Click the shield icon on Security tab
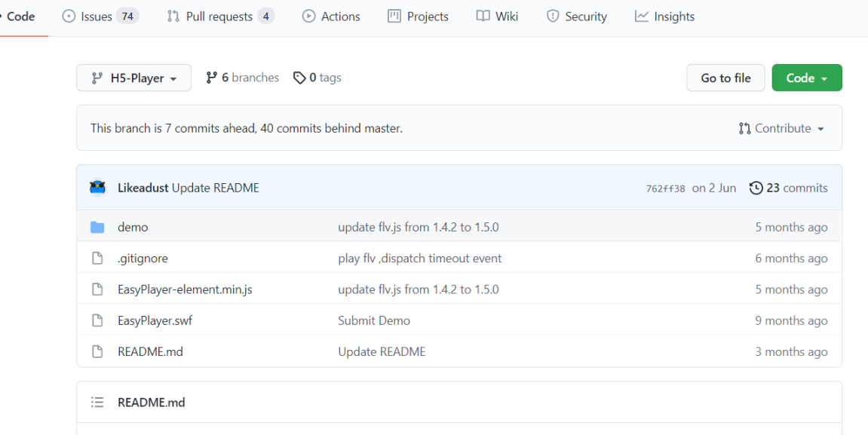 (x=554, y=16)
